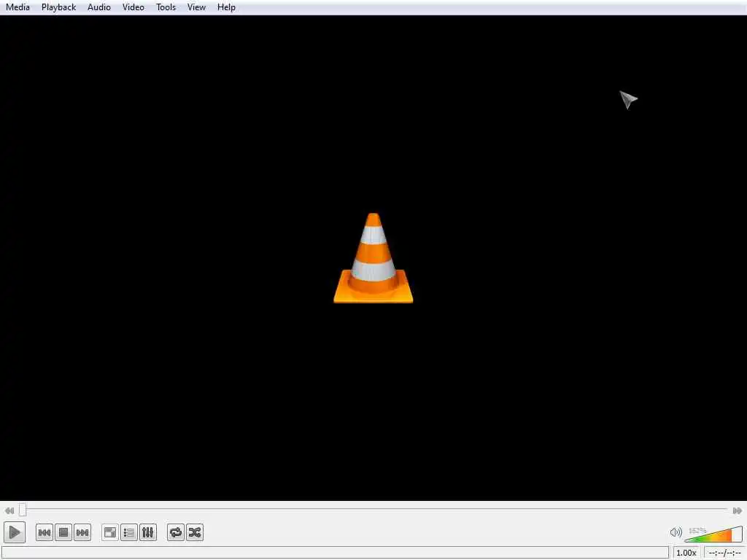Click the 1.00x playback speed indicator
747x560 pixels.
coord(686,553)
